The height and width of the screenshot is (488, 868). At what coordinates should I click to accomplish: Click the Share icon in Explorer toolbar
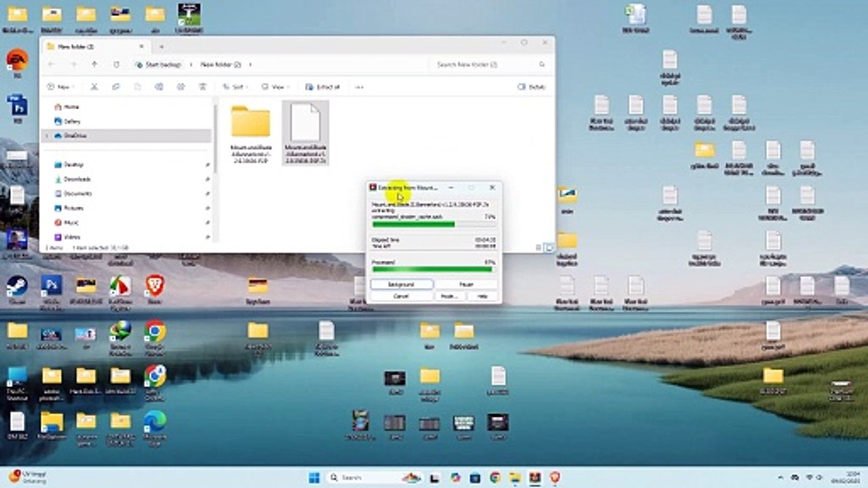tap(181, 87)
